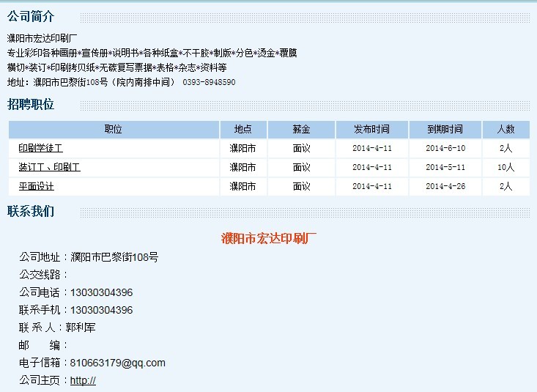Viewport: 537px width, 392px height.
Task: Select the 发布时间 column header
Action: click(372, 129)
